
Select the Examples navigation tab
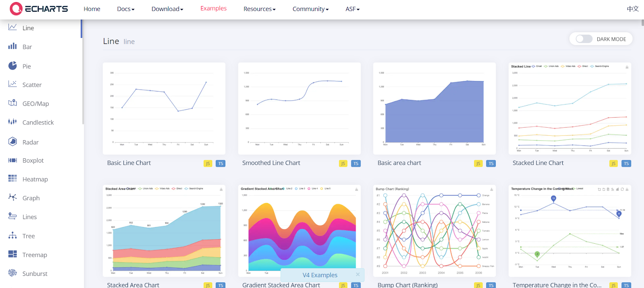[x=213, y=8]
